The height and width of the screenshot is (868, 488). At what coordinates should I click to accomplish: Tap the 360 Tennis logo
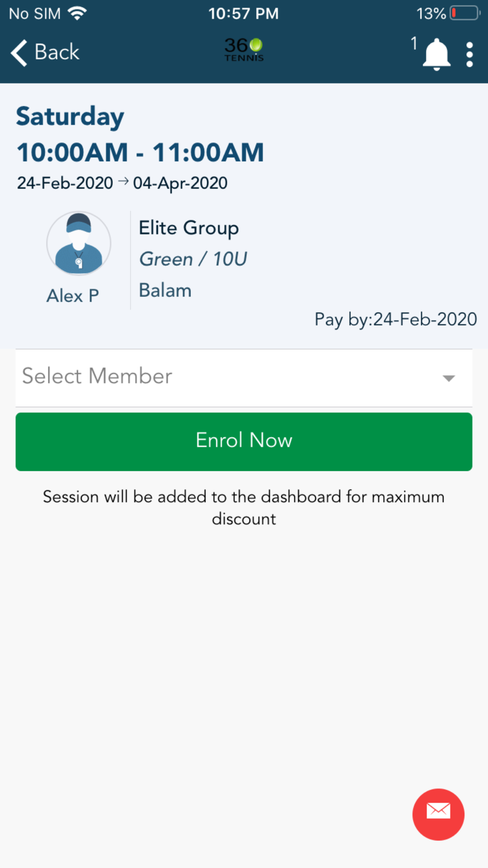244,50
